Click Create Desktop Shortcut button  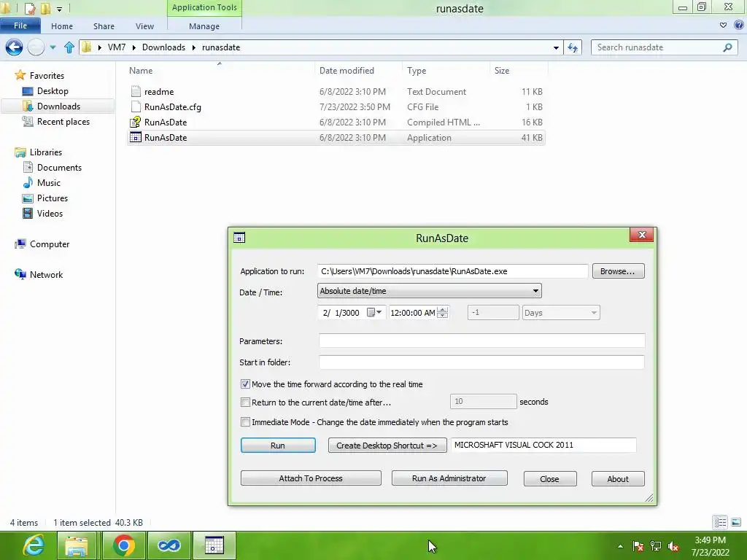(387, 446)
